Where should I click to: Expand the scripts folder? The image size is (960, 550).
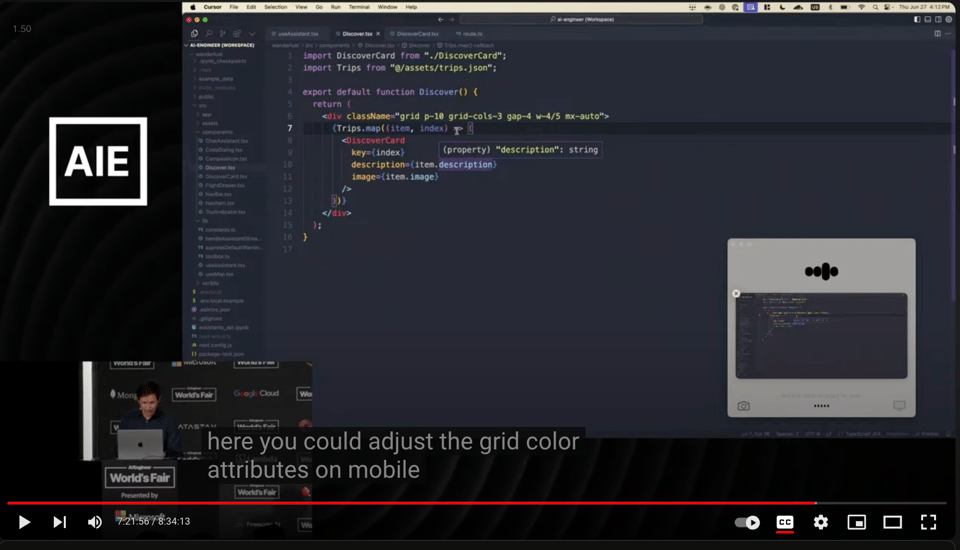209,283
